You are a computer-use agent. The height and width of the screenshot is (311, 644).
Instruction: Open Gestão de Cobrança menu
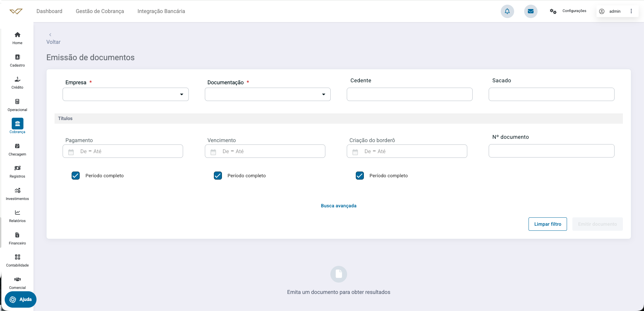click(x=100, y=11)
